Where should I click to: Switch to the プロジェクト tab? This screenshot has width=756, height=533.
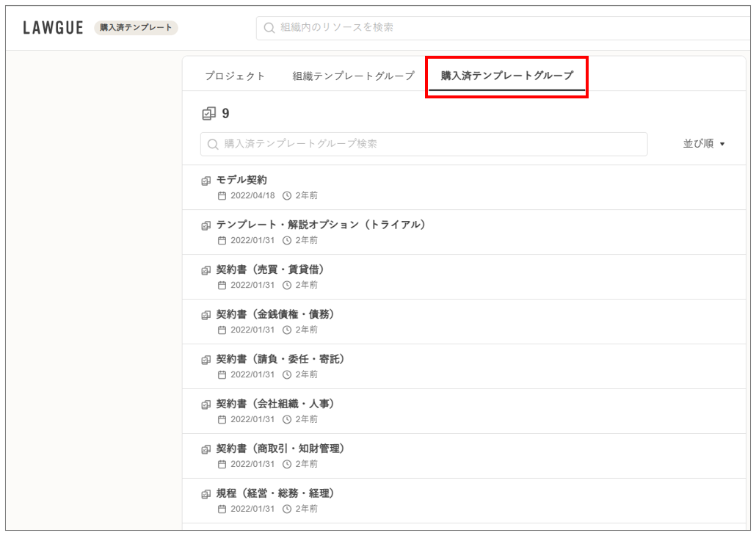[x=235, y=76]
